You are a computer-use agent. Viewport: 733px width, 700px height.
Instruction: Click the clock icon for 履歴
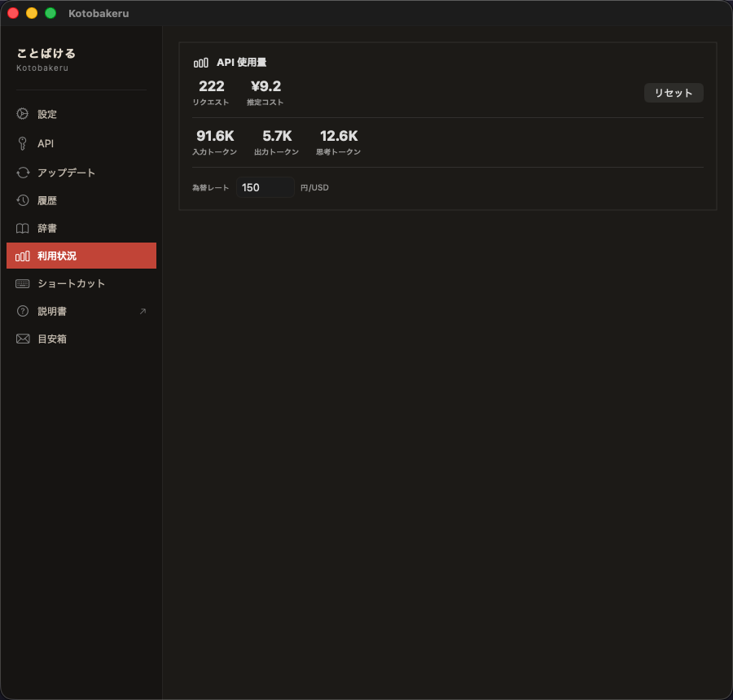point(23,200)
